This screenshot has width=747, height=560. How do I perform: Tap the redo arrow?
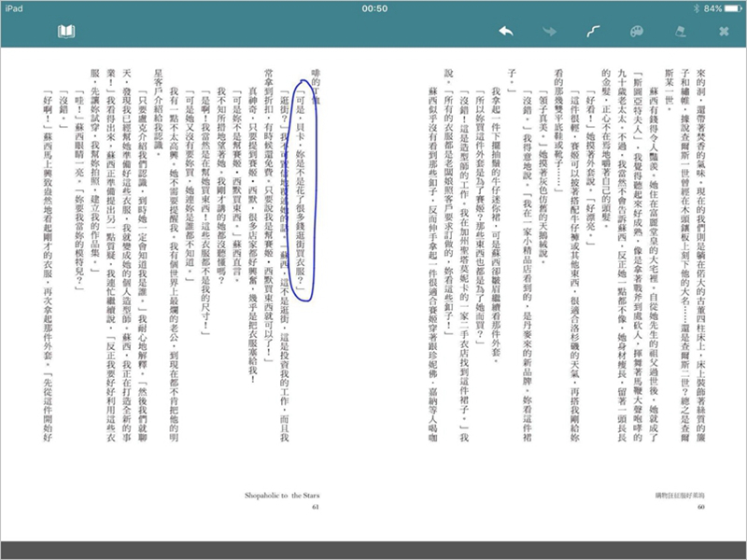click(549, 33)
